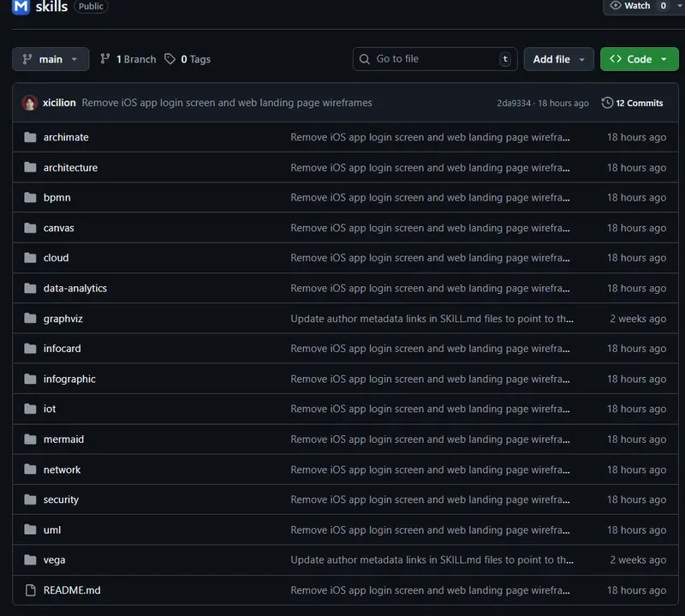This screenshot has width=685, height=616.
Task: Open the commit message in archimate row
Action: (431, 137)
